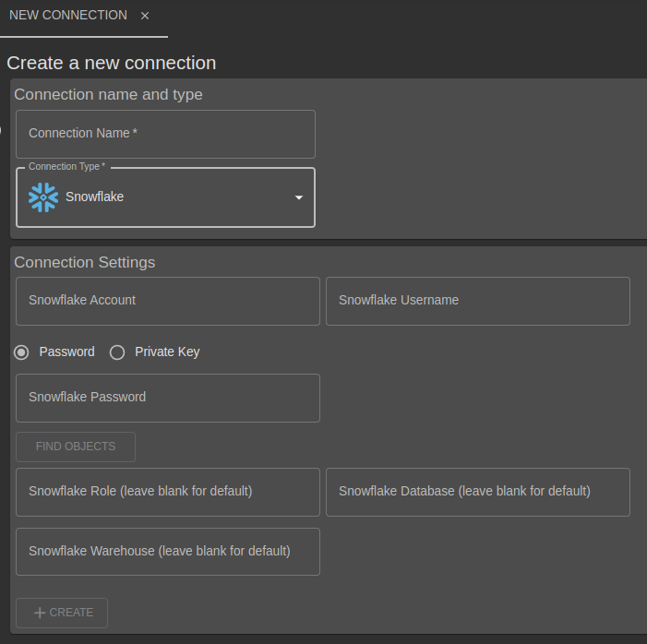The height and width of the screenshot is (644, 647).
Task: Focus the Snowflake Account field
Action: 168,301
